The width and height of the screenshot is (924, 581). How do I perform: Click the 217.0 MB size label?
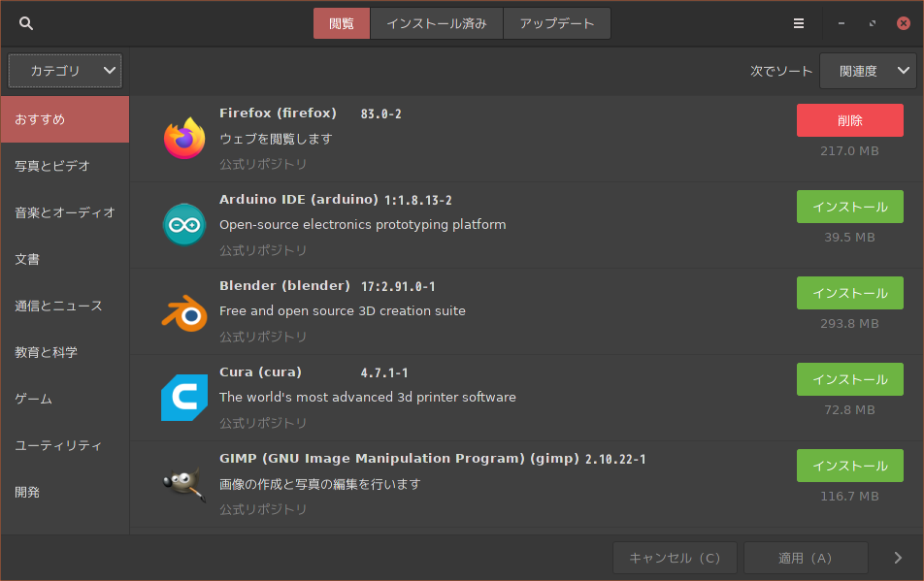[850, 151]
